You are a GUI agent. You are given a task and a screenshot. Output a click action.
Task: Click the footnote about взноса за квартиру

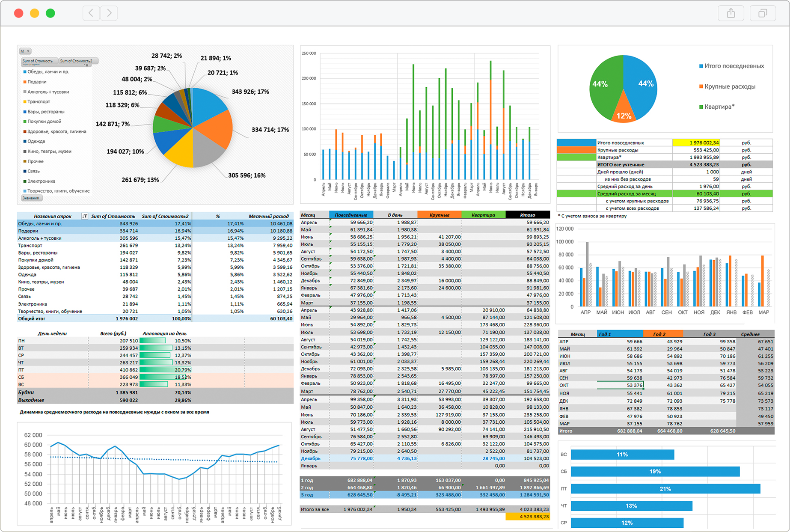coord(592,216)
